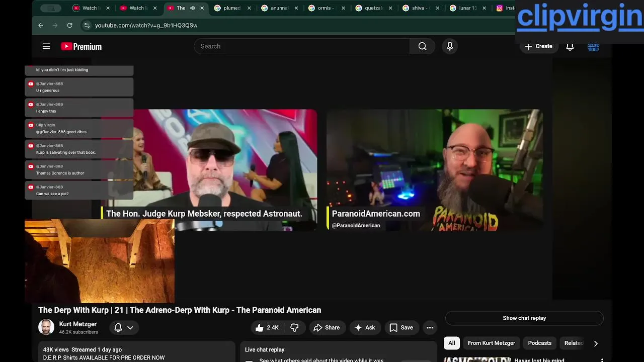Go back with browser back arrow
Viewport: 644px width, 362px height.
(41, 25)
